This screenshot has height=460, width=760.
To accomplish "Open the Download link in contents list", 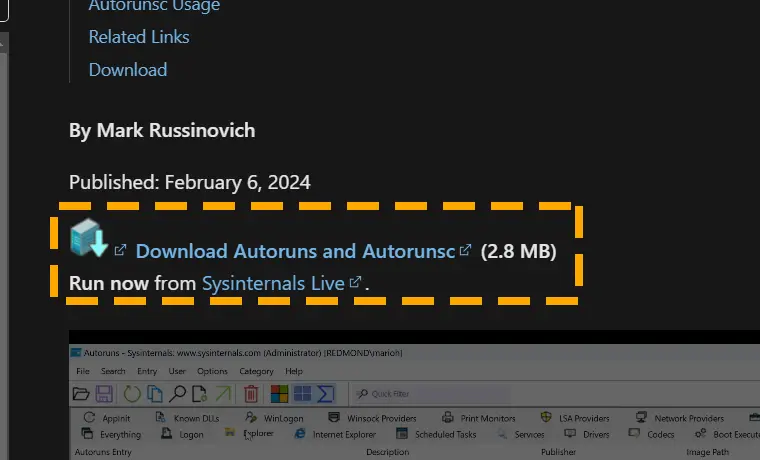I will point(128,70).
